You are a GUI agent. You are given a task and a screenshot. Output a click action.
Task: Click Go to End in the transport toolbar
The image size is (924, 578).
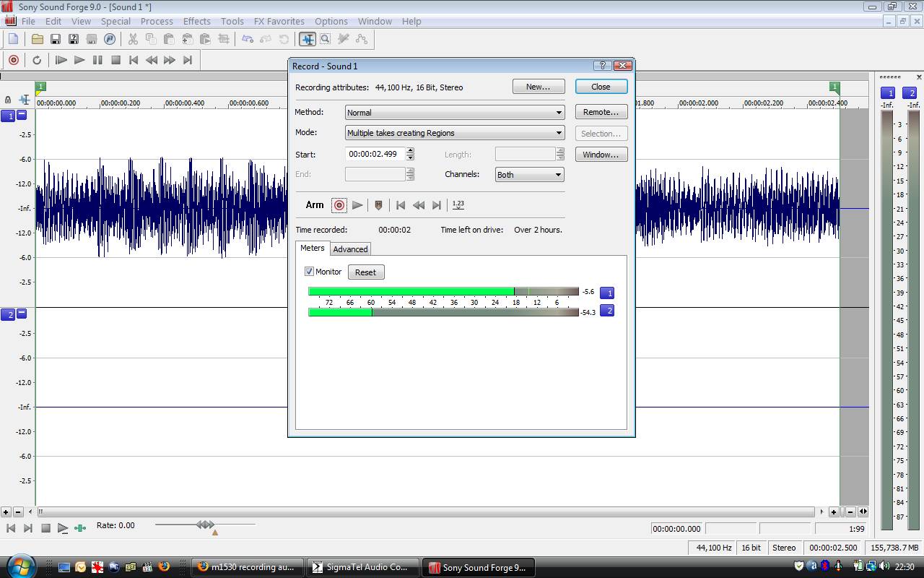click(188, 60)
